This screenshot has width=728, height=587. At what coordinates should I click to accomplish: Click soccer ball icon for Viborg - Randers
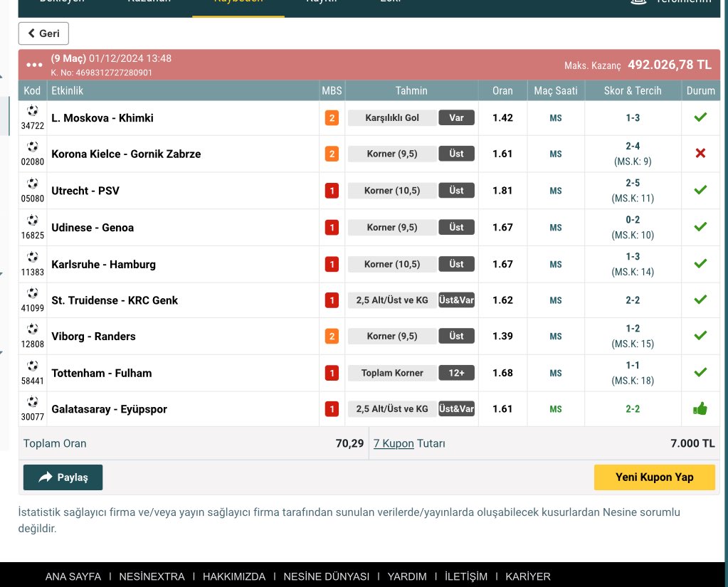coord(33,329)
